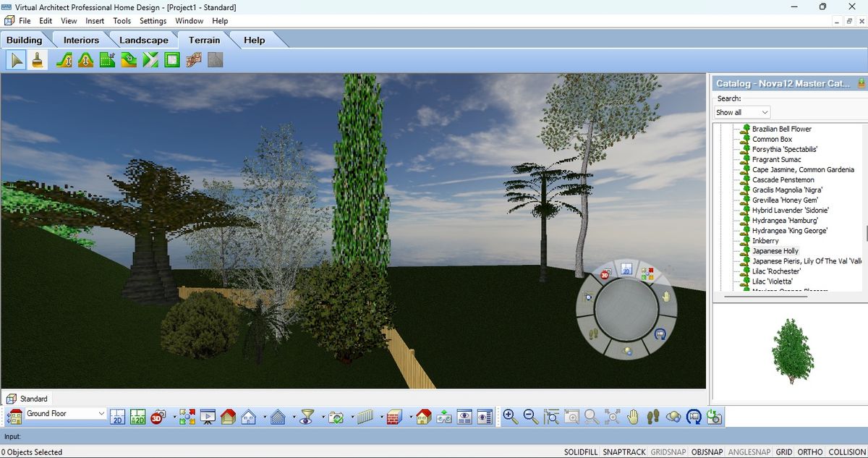Start the walkthrough footsteps tool

point(652,417)
